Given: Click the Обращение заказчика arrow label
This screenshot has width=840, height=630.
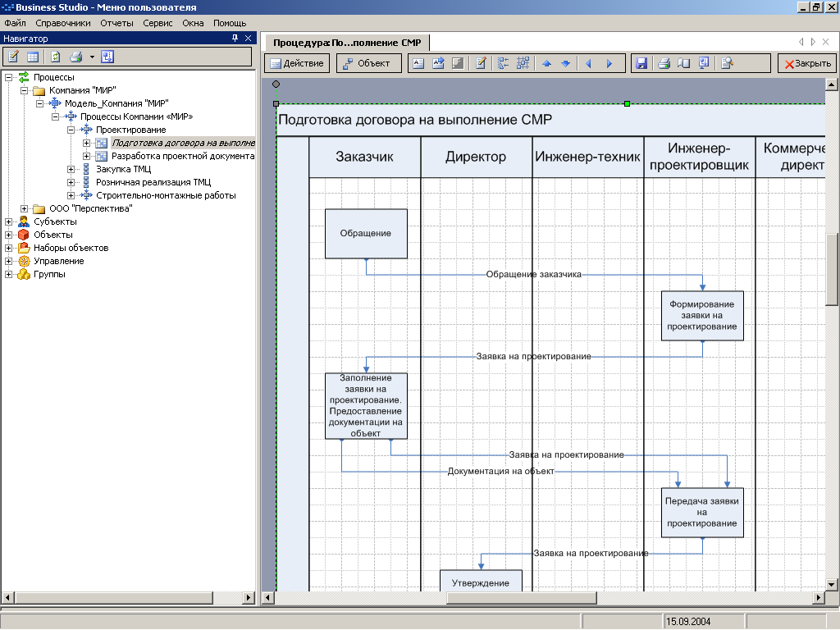Looking at the screenshot, I should (x=533, y=274).
